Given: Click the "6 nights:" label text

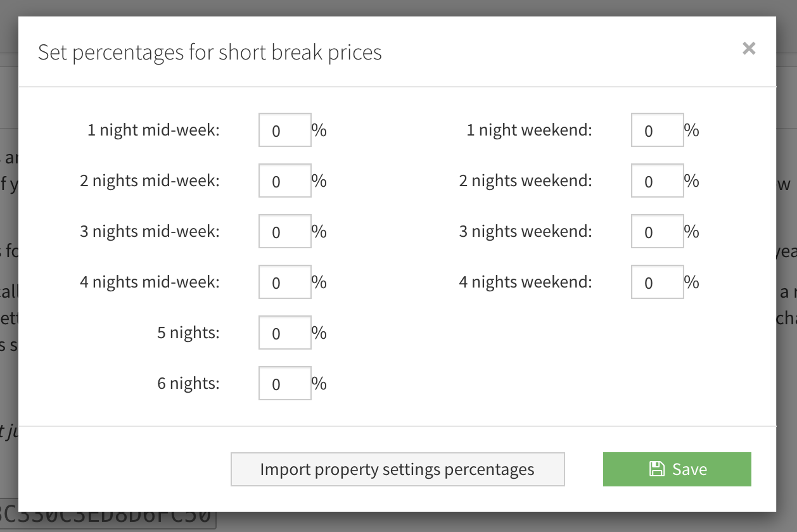Looking at the screenshot, I should point(188,383).
